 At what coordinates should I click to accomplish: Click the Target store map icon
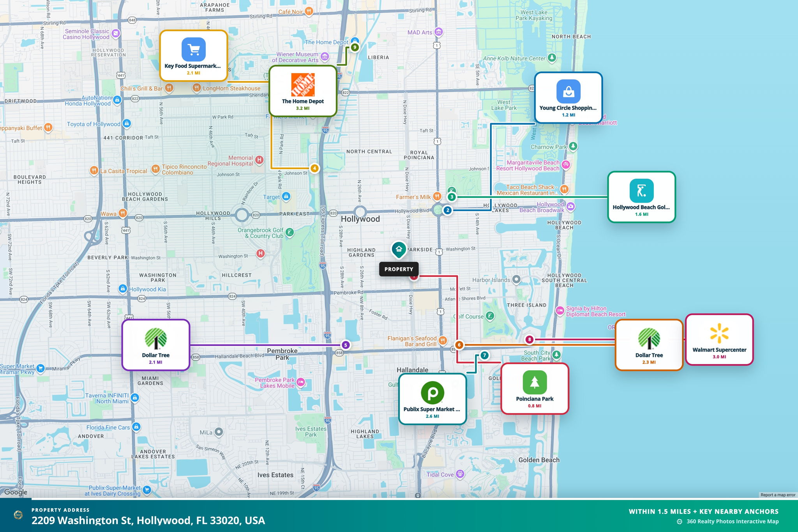click(x=286, y=196)
